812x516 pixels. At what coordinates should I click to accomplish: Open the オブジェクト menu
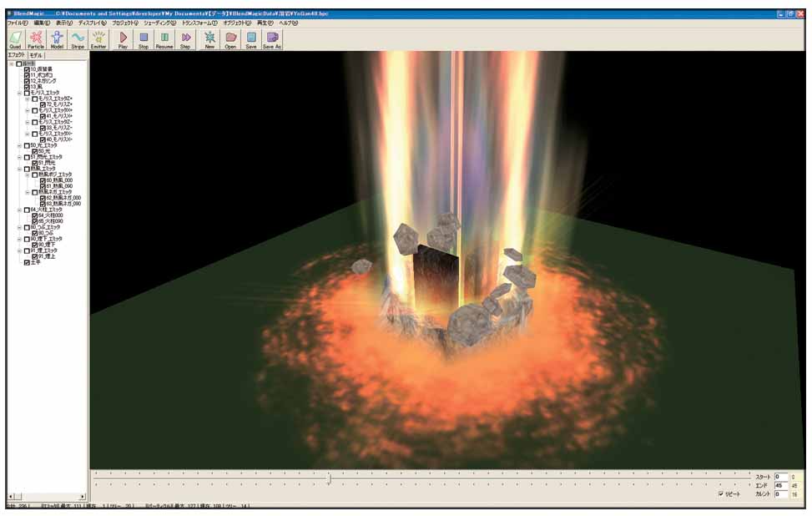[x=237, y=23]
